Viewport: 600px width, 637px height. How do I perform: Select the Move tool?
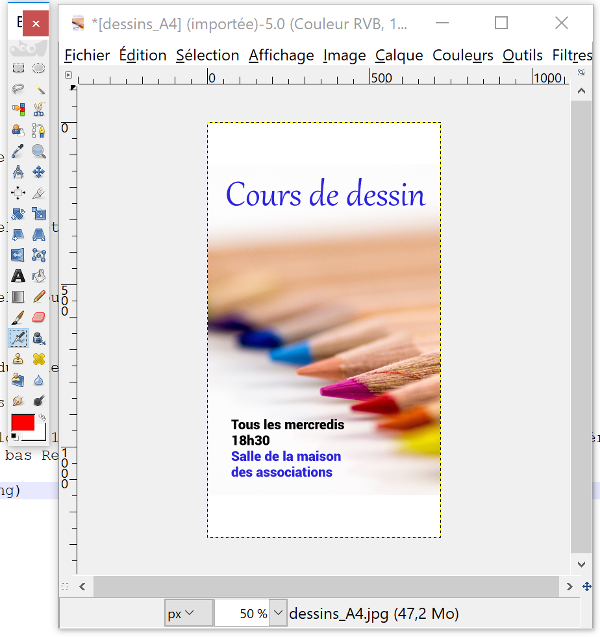coord(39,172)
